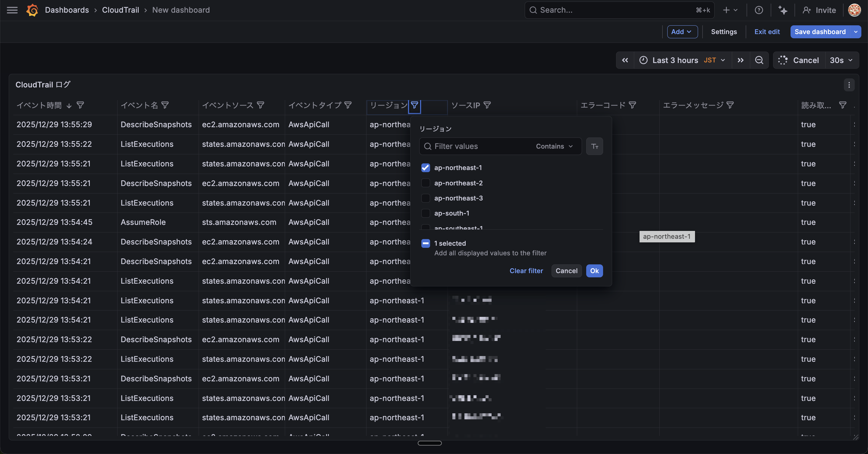Open the Add dropdown button
Viewport: 868px width, 454px height.
pyautogui.click(x=682, y=32)
